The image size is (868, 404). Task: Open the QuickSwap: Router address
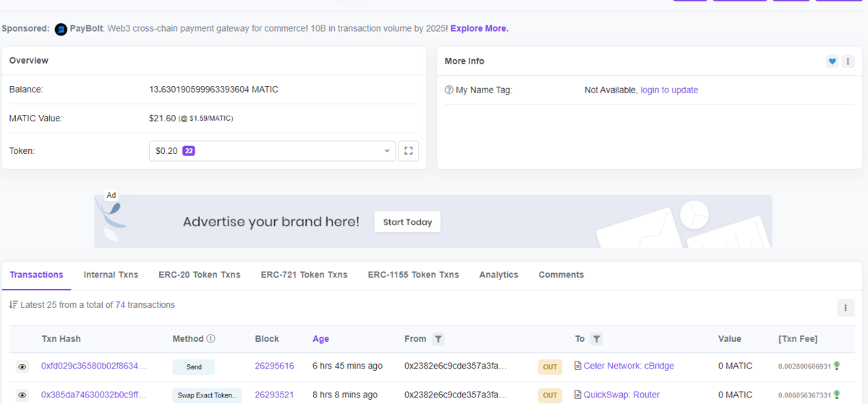coord(622,395)
